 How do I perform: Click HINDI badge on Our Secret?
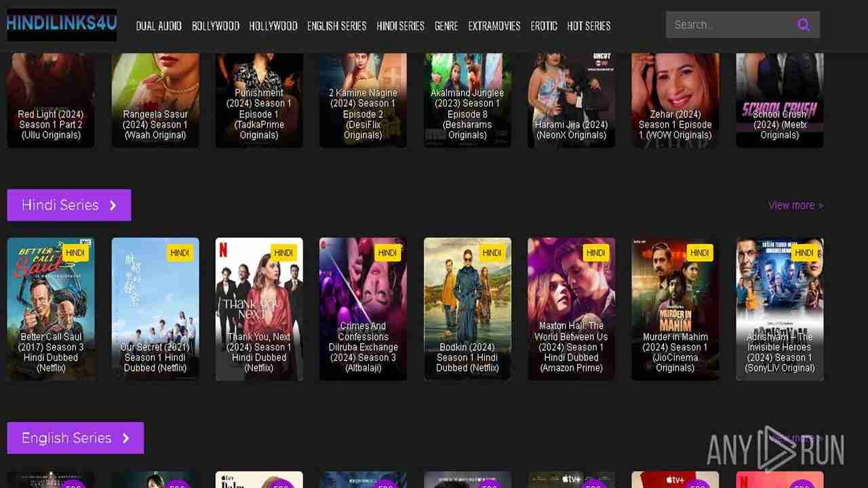(x=180, y=253)
